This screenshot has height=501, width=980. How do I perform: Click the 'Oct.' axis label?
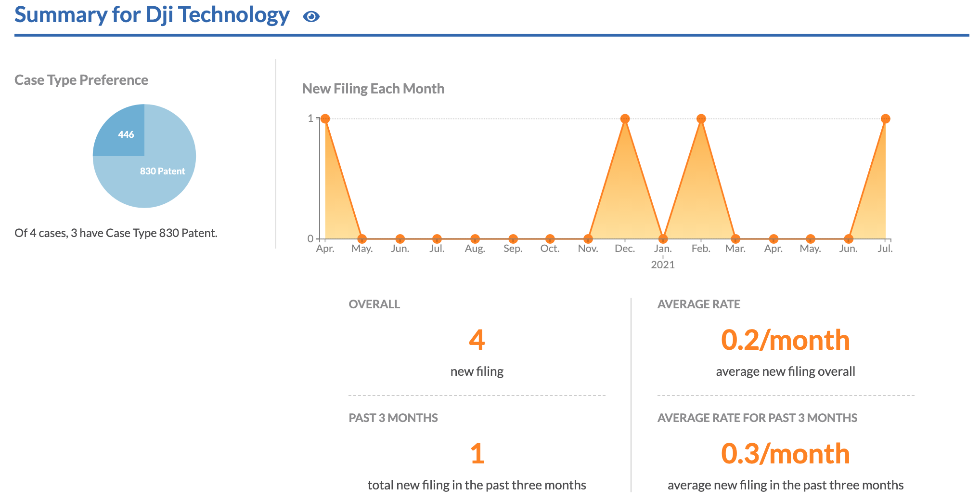tap(550, 249)
